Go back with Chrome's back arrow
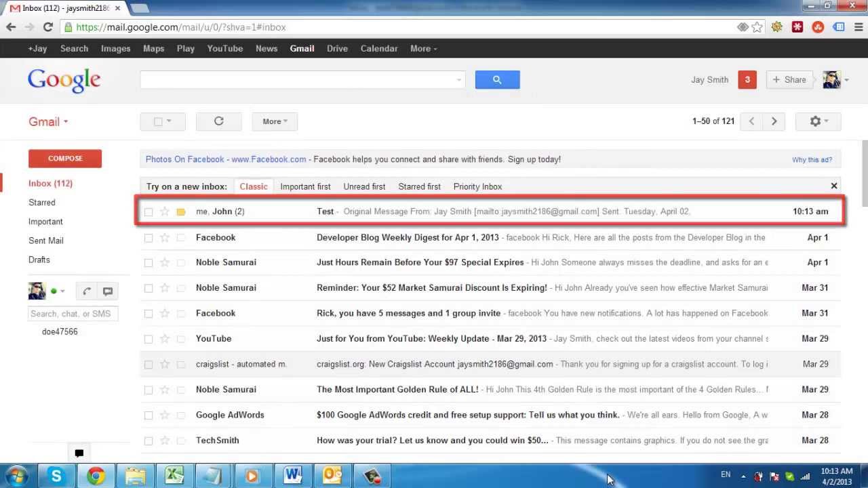The height and width of the screenshot is (488, 868). [x=11, y=27]
